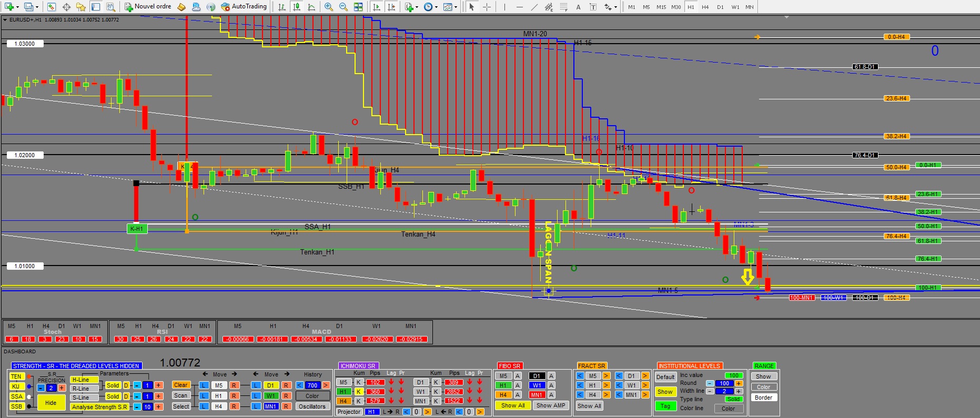
Task: Open Institutional Levels Color line button
Action: (729, 409)
